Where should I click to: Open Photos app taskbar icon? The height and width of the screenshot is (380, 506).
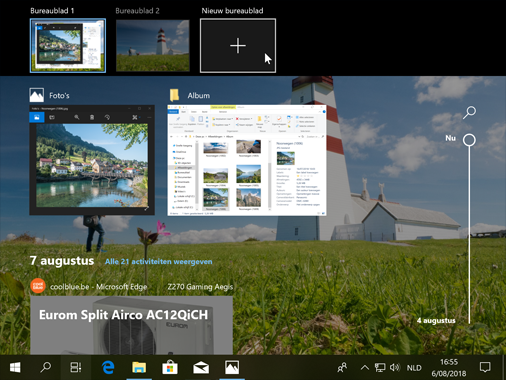coord(232,367)
